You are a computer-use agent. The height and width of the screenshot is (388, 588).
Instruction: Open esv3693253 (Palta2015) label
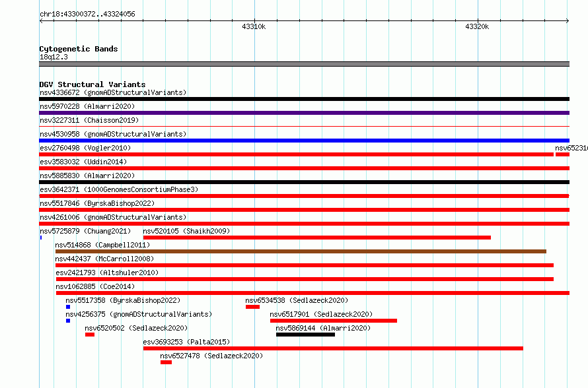[186, 342]
